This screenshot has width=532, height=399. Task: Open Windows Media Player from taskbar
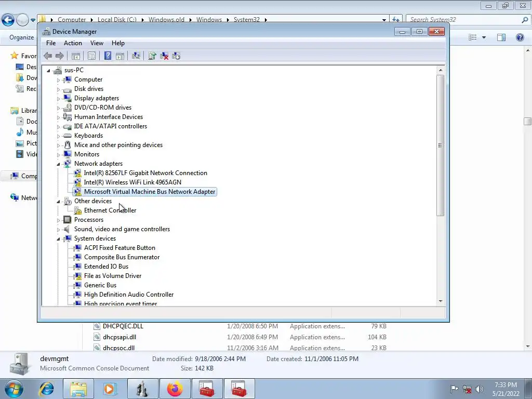pos(109,389)
